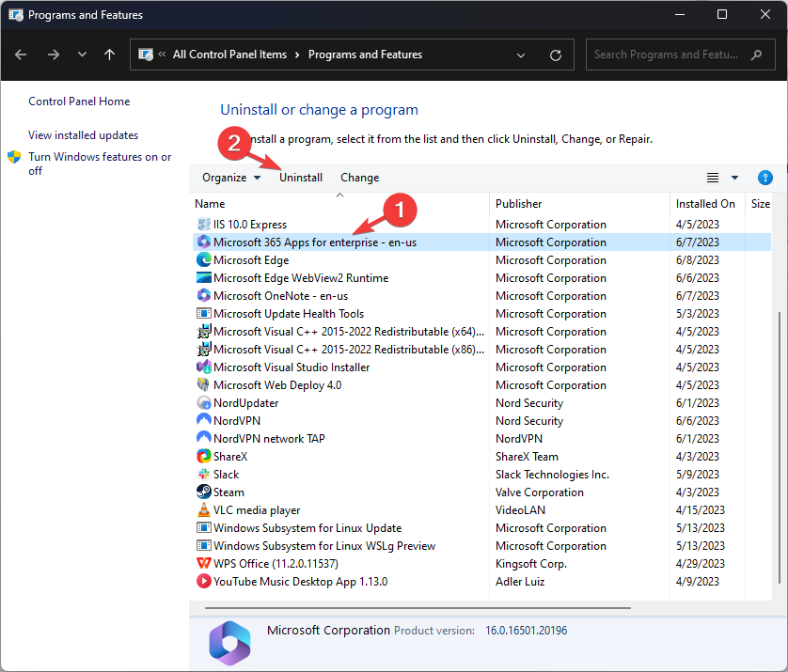Sort by the Publisher column header
This screenshot has height=672, width=788.
pyautogui.click(x=519, y=203)
